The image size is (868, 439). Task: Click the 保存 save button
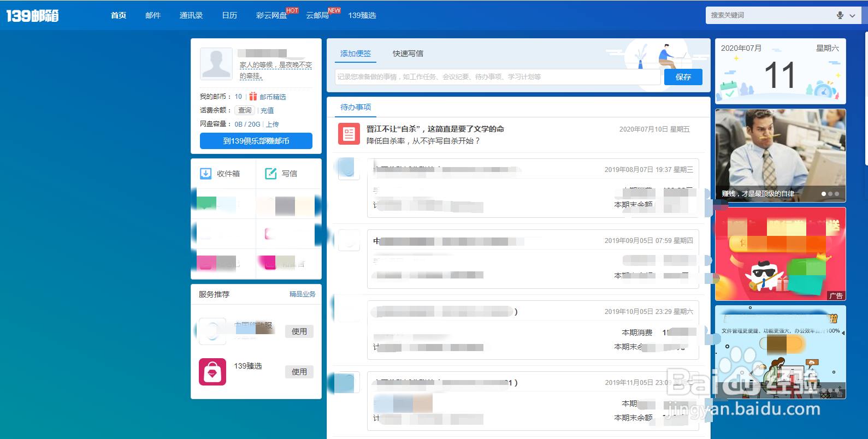(x=683, y=77)
